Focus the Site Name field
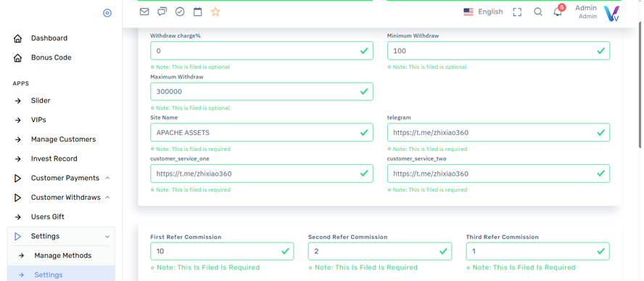 click(262, 132)
